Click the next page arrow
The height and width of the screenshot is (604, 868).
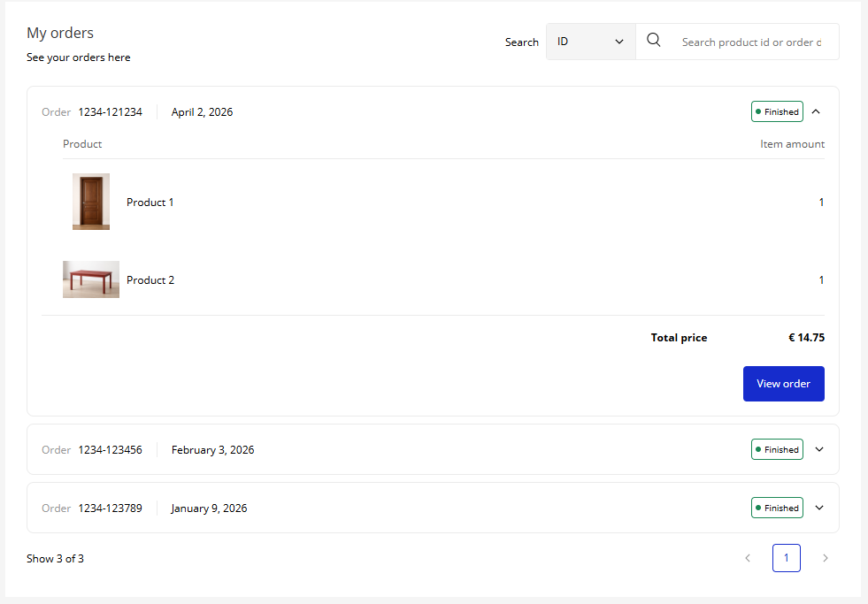pos(825,558)
